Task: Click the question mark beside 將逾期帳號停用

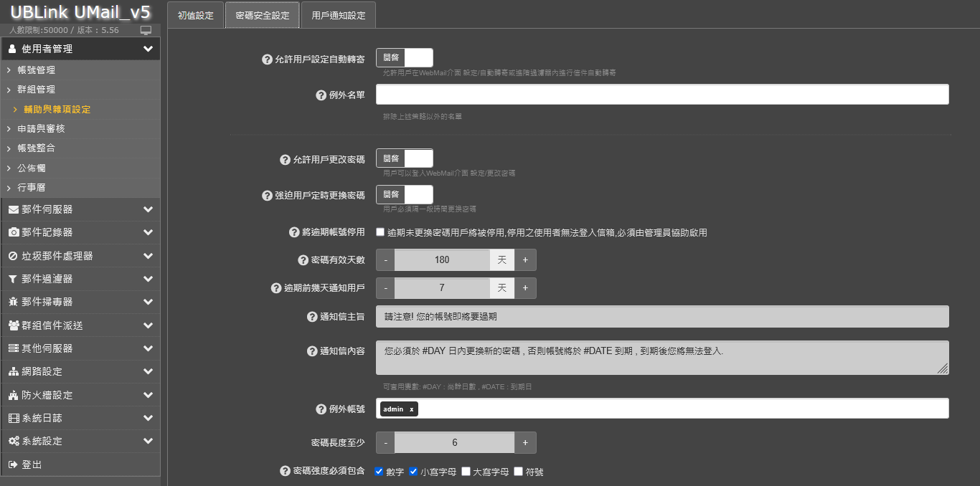Action: pos(294,232)
